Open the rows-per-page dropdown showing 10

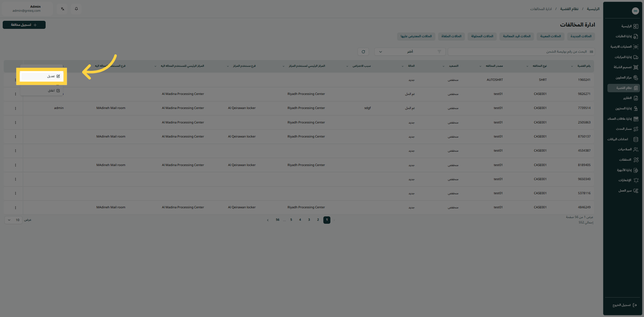(x=13, y=220)
